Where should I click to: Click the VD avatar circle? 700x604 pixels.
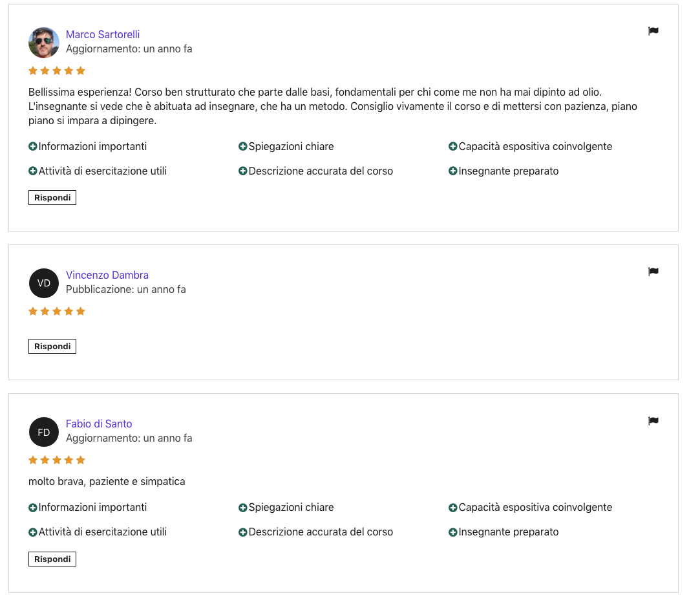click(44, 283)
